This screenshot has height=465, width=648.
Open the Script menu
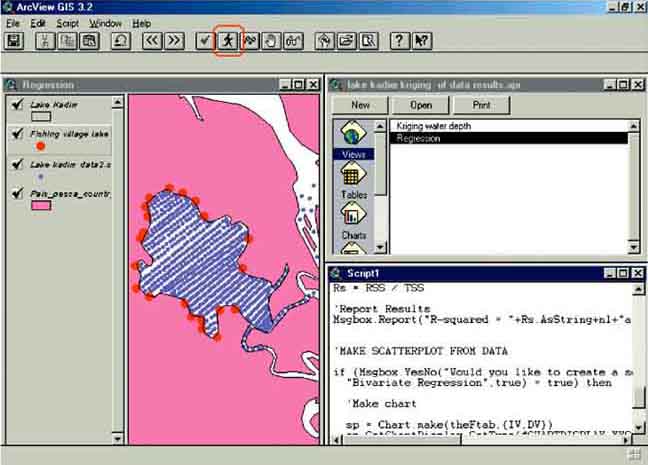(67, 23)
